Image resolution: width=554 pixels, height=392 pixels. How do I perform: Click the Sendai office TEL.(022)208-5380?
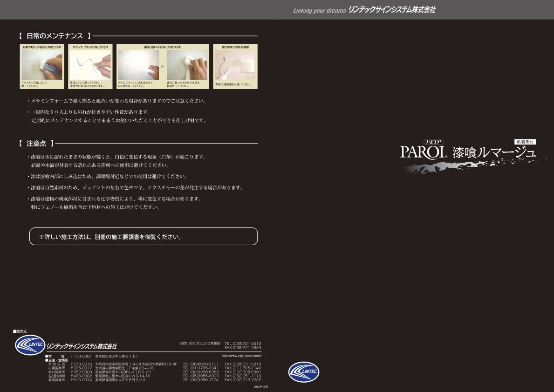click(201, 372)
